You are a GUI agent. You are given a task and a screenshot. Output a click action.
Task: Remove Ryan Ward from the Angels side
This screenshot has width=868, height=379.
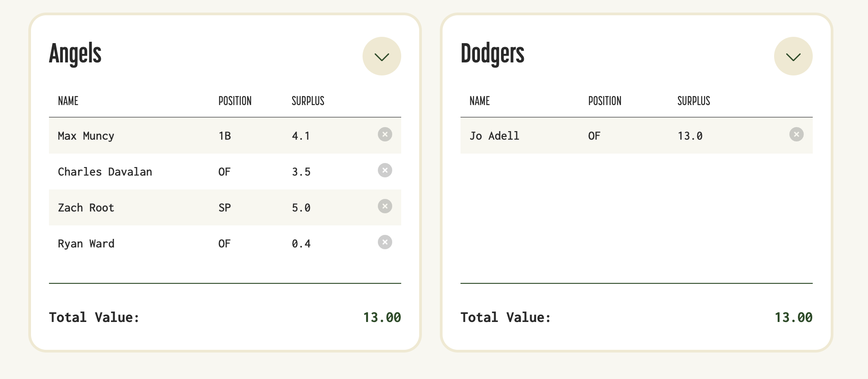[x=385, y=242]
